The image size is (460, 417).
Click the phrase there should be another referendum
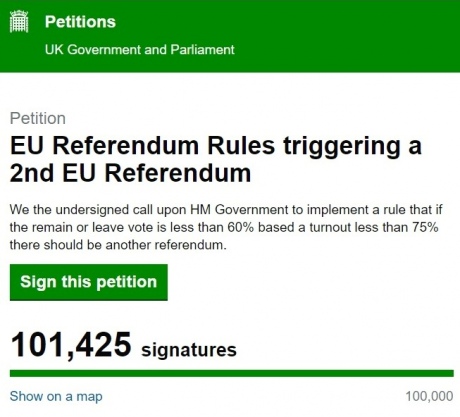pyautogui.click(x=118, y=245)
